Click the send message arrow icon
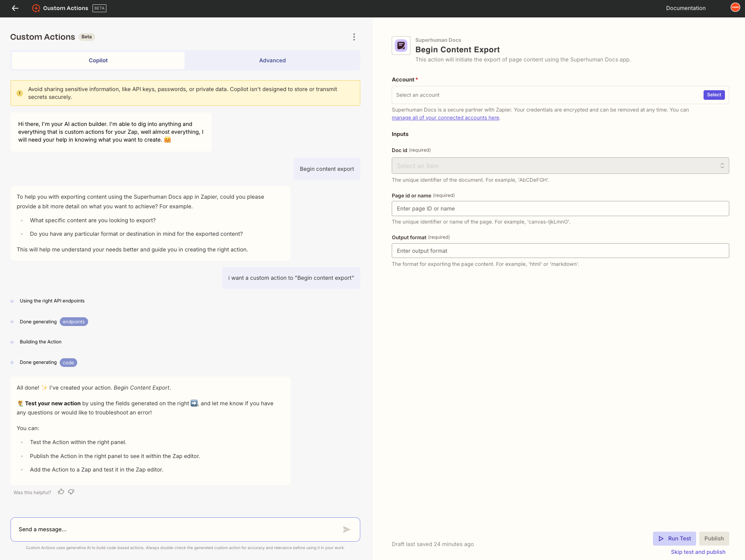This screenshot has width=745, height=560. click(x=347, y=529)
